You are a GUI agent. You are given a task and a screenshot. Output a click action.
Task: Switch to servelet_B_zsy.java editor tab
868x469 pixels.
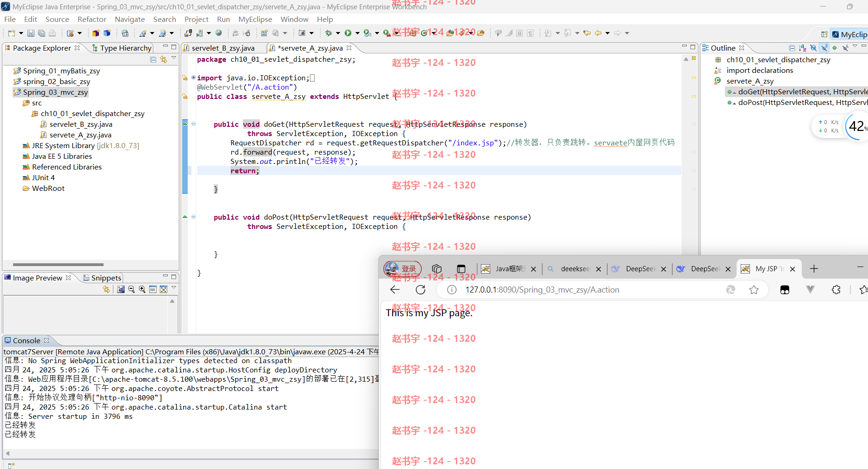tap(223, 48)
